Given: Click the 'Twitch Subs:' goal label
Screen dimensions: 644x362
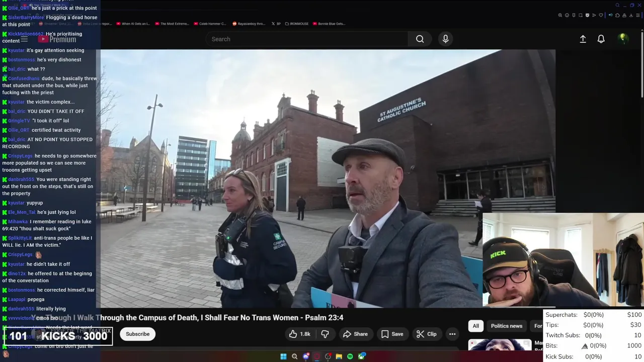Looking at the screenshot, I should point(562,335).
